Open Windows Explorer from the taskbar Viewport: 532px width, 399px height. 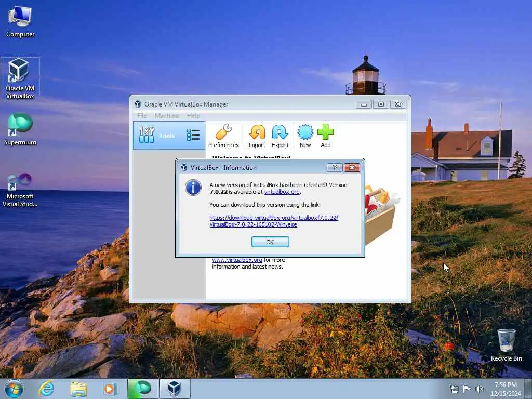point(78,389)
